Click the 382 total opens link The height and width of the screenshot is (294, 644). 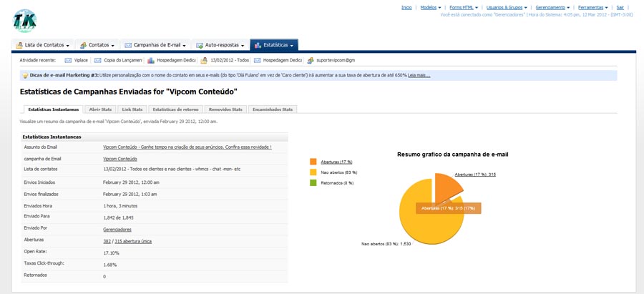(x=107, y=242)
